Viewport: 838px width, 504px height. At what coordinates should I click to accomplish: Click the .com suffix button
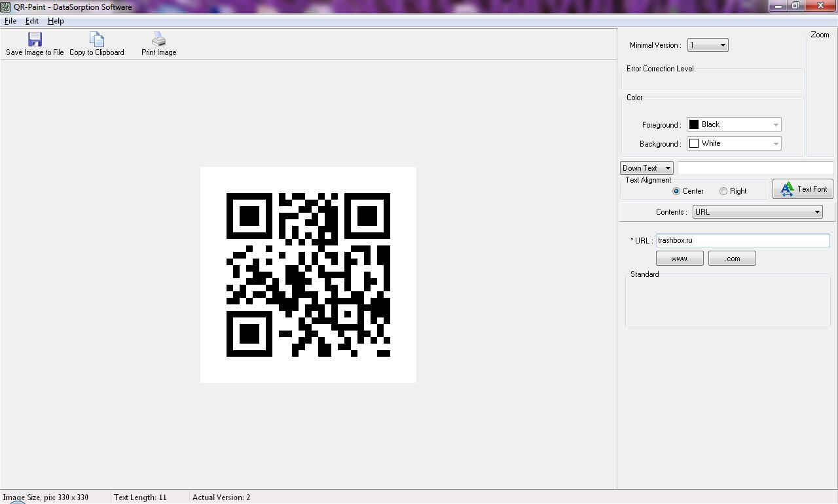click(x=732, y=259)
